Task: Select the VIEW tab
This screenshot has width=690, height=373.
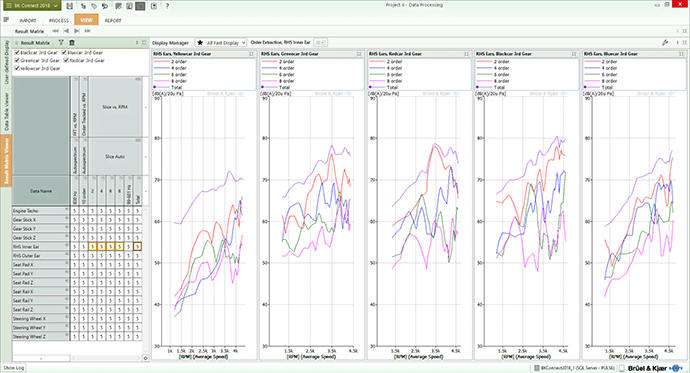Action: [x=86, y=20]
